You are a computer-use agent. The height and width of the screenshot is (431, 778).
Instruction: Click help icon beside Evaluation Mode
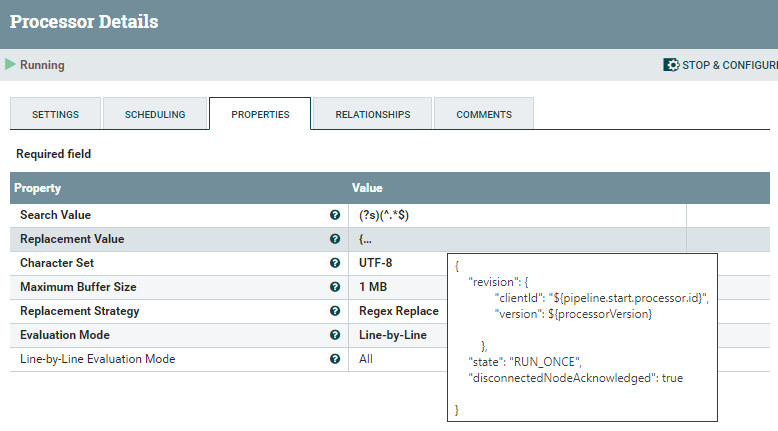click(335, 335)
